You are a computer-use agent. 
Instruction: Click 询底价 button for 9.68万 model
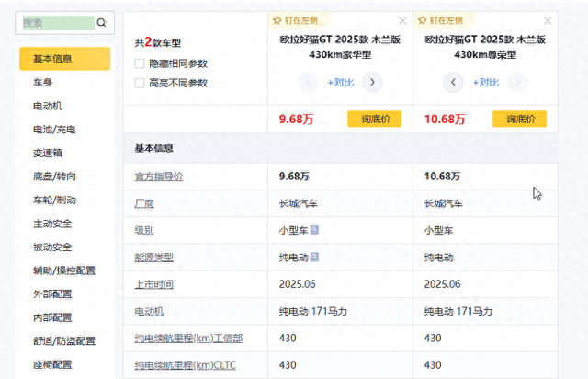pos(375,119)
